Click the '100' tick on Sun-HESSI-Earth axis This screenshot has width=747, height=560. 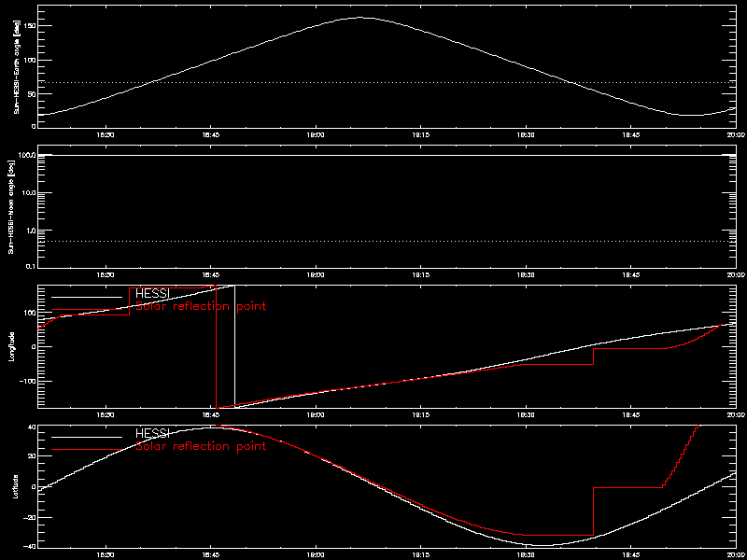tap(30, 60)
